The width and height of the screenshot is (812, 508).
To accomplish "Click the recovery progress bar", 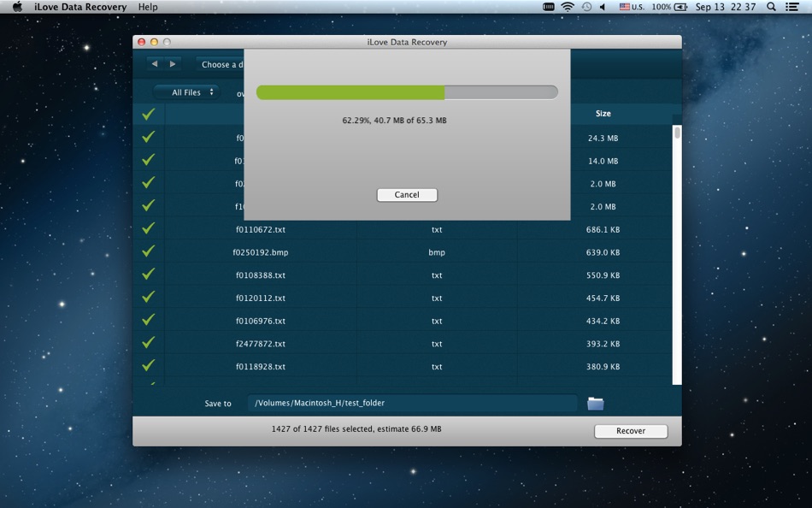I will coord(407,92).
